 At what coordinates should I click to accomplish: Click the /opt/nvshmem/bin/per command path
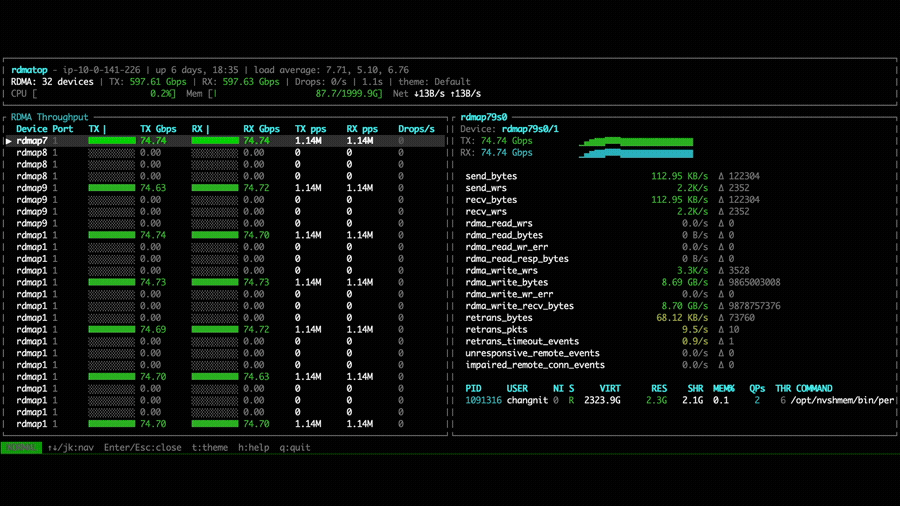click(x=843, y=400)
